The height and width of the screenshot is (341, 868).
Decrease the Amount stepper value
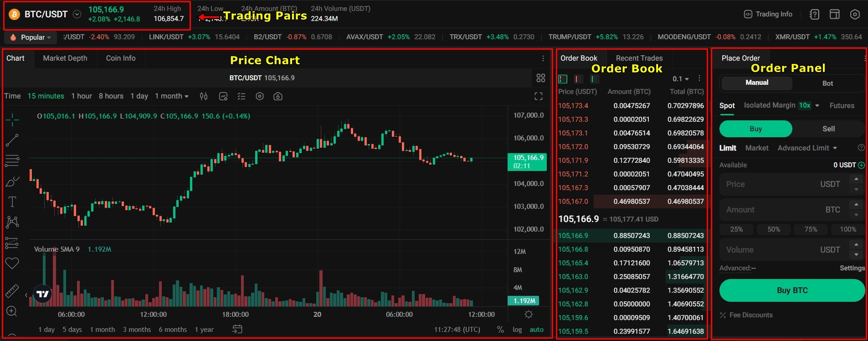click(x=856, y=215)
